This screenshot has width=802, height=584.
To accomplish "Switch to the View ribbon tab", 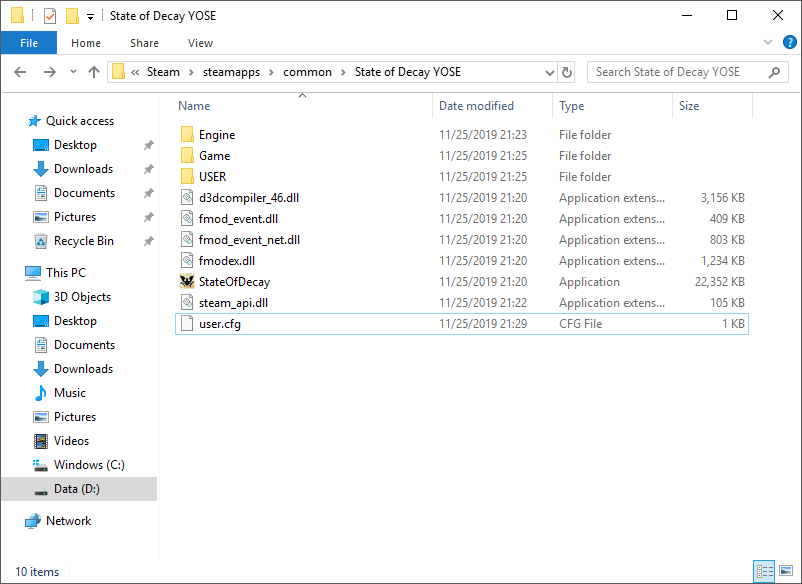I will click(x=200, y=43).
